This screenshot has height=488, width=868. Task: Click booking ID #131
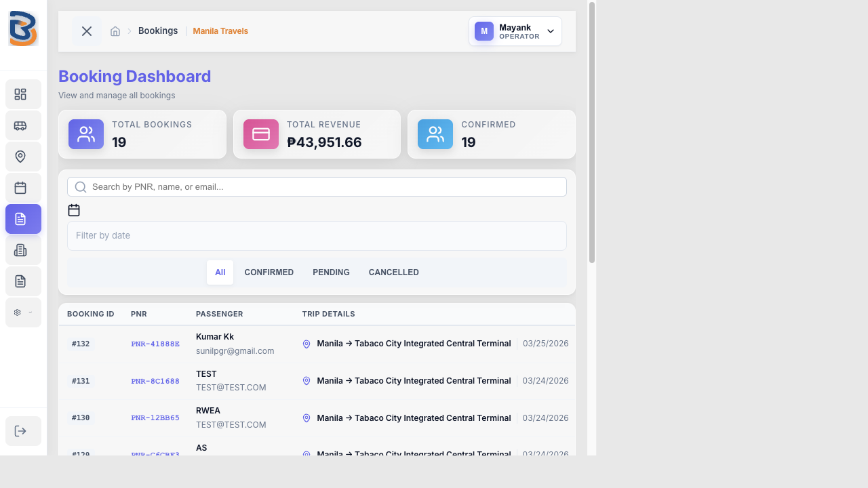pos(81,382)
